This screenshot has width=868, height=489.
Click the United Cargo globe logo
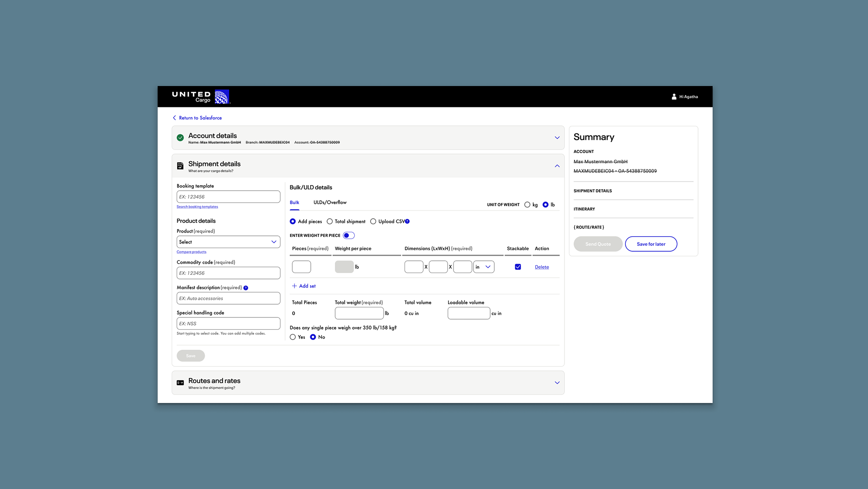[x=222, y=96]
